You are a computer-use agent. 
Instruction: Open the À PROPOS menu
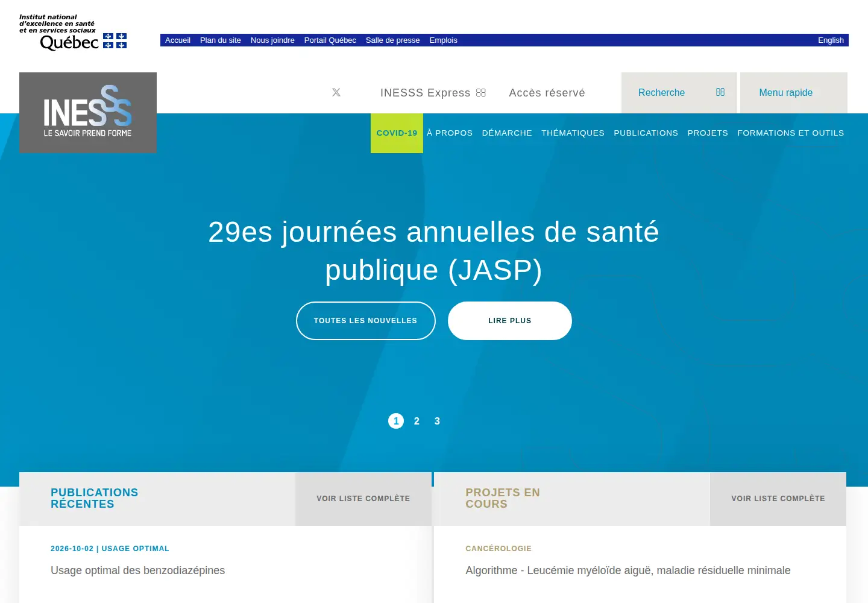tap(450, 133)
